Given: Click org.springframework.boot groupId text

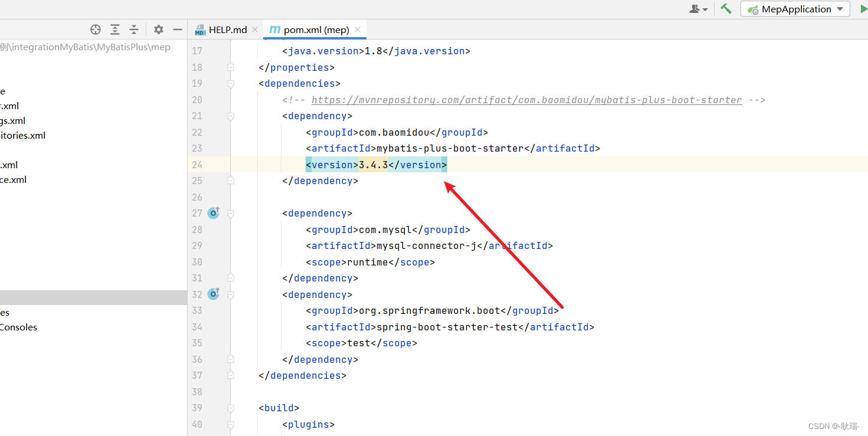Looking at the screenshot, I should tap(430, 311).
